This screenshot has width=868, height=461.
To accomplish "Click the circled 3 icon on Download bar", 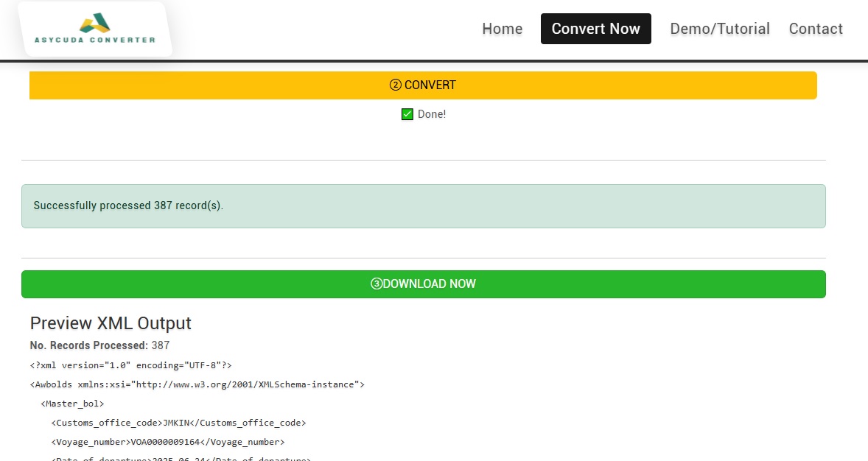I will 377,284.
